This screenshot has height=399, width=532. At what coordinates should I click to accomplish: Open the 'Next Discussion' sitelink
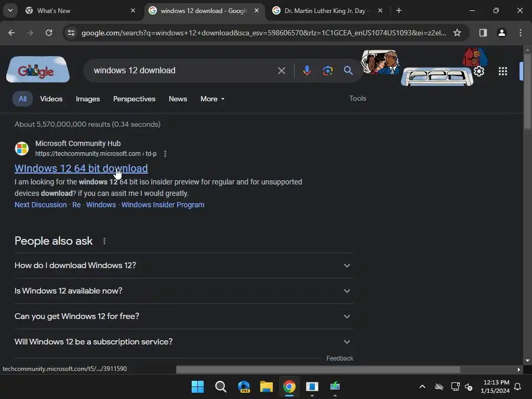tap(41, 205)
